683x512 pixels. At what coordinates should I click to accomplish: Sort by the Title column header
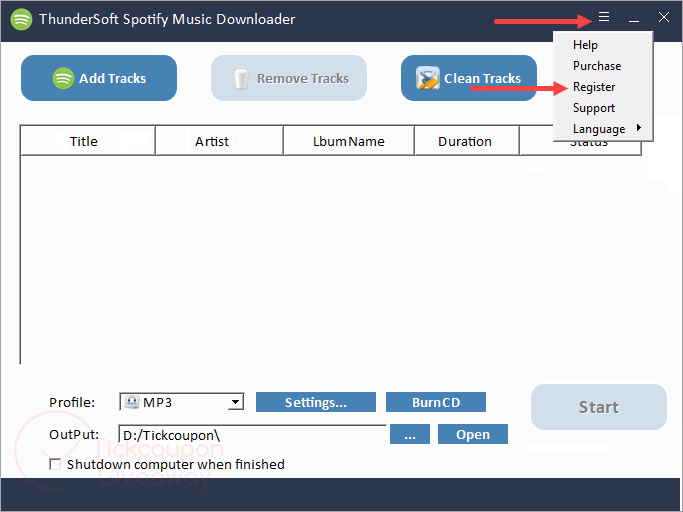coord(88,141)
